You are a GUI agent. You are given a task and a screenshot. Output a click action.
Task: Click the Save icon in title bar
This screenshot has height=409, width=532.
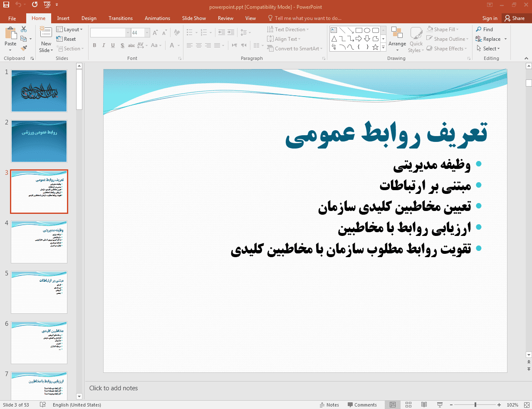pos(6,5)
